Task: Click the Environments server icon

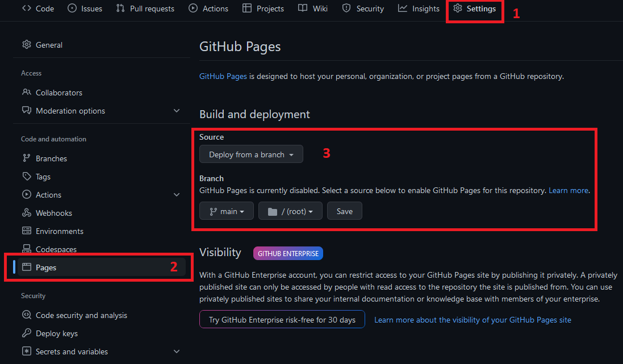Action: click(27, 231)
